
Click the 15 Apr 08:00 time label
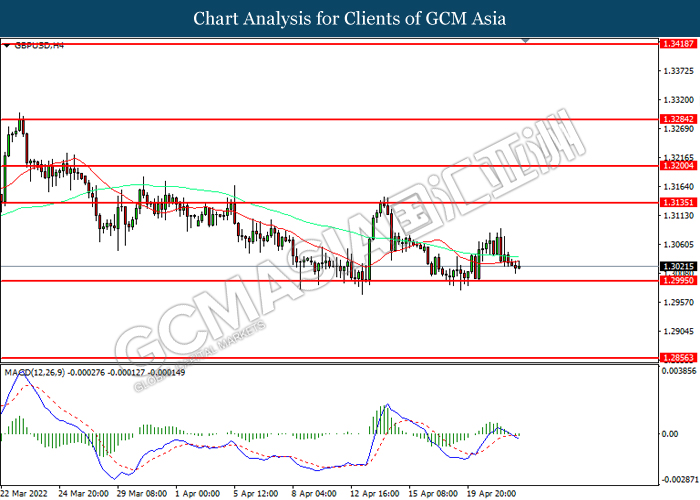433,493
